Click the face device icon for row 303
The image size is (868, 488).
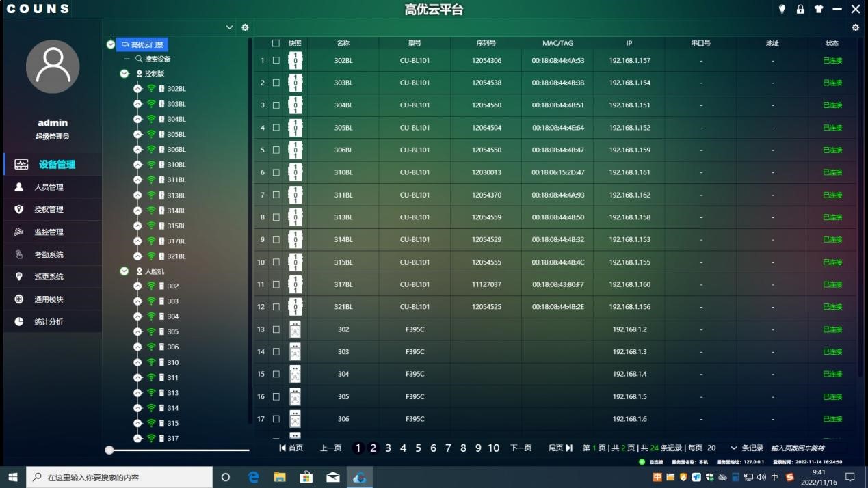pos(295,352)
